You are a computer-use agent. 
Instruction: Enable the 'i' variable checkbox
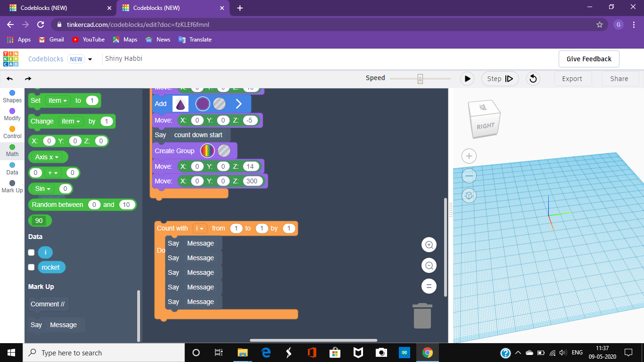click(x=31, y=252)
